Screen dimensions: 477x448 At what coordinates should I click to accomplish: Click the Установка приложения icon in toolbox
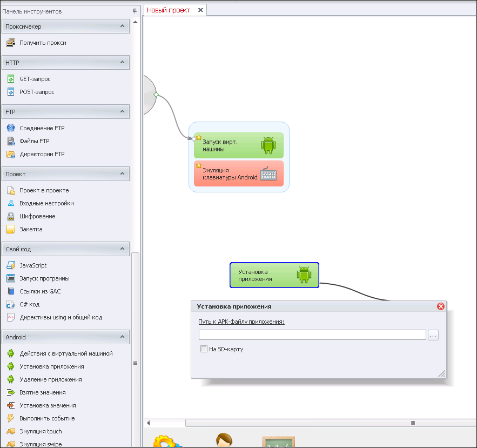tap(11, 366)
